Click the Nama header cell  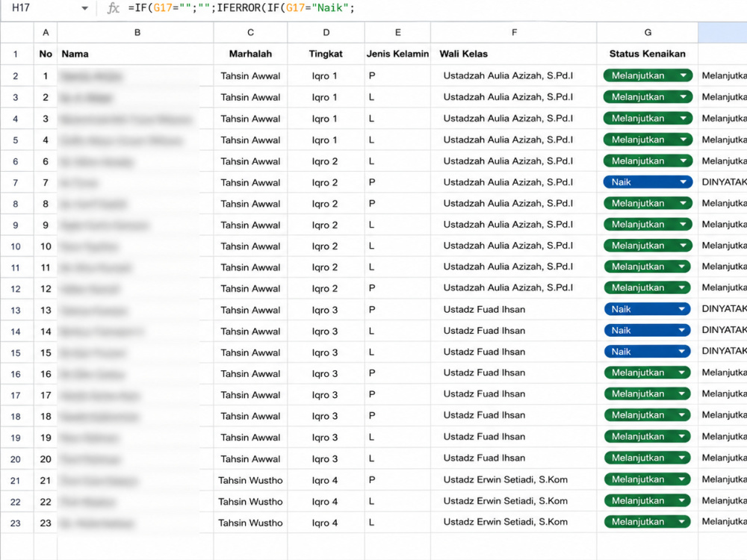[x=136, y=54]
